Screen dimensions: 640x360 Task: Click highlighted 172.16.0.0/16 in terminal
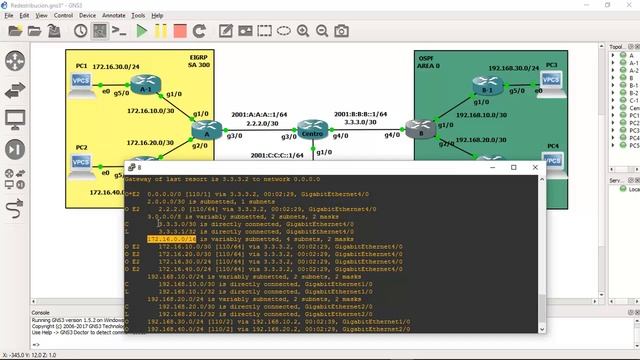point(171,239)
